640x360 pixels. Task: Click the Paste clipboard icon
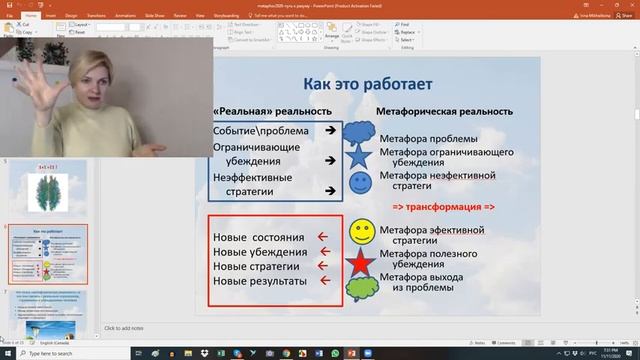point(8,28)
